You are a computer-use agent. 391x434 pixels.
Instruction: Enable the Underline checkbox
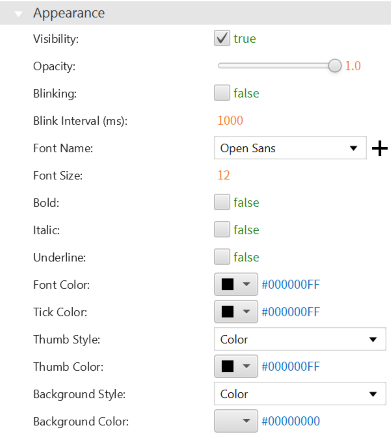[x=222, y=257]
